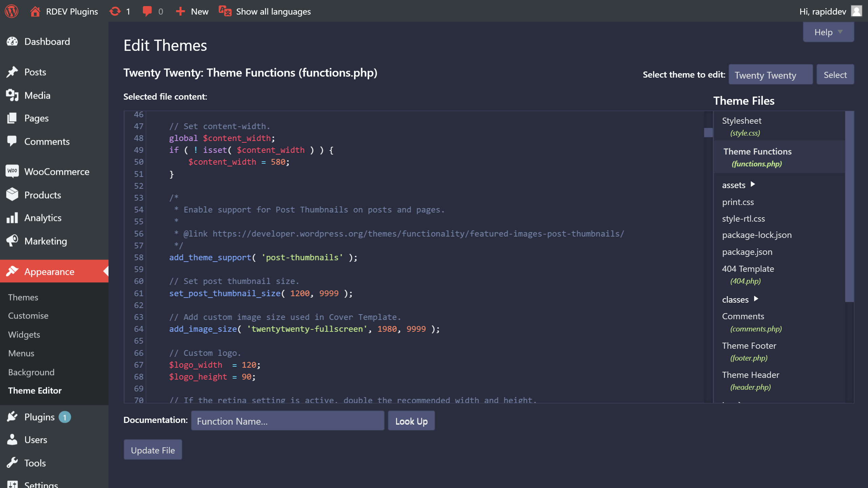868x488 pixels.
Task: Open the package.json file
Action: (x=747, y=251)
